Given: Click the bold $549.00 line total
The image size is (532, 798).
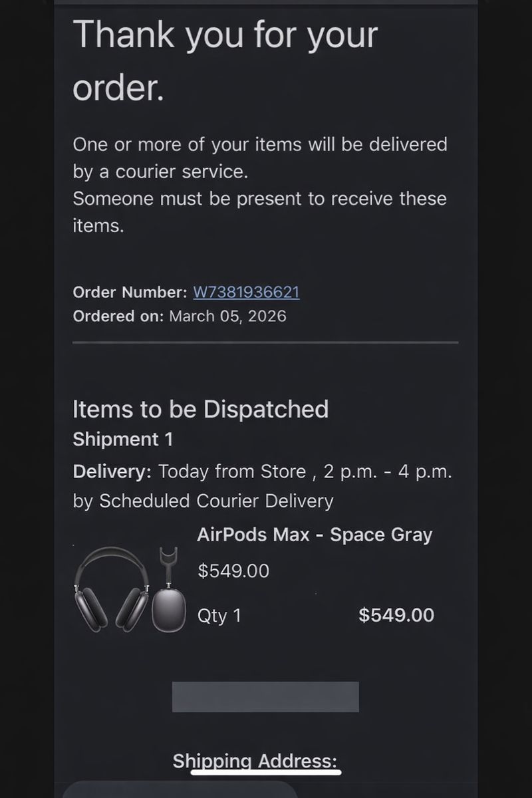Looking at the screenshot, I should point(396,615).
